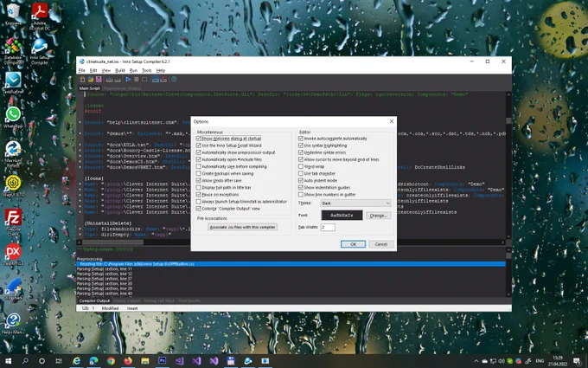The width and height of the screenshot is (588, 368).
Task: Click the Pause toolbar icon
Action: (136, 80)
